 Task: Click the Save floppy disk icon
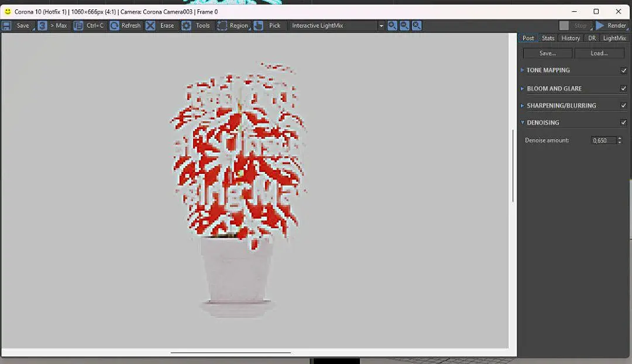6,26
